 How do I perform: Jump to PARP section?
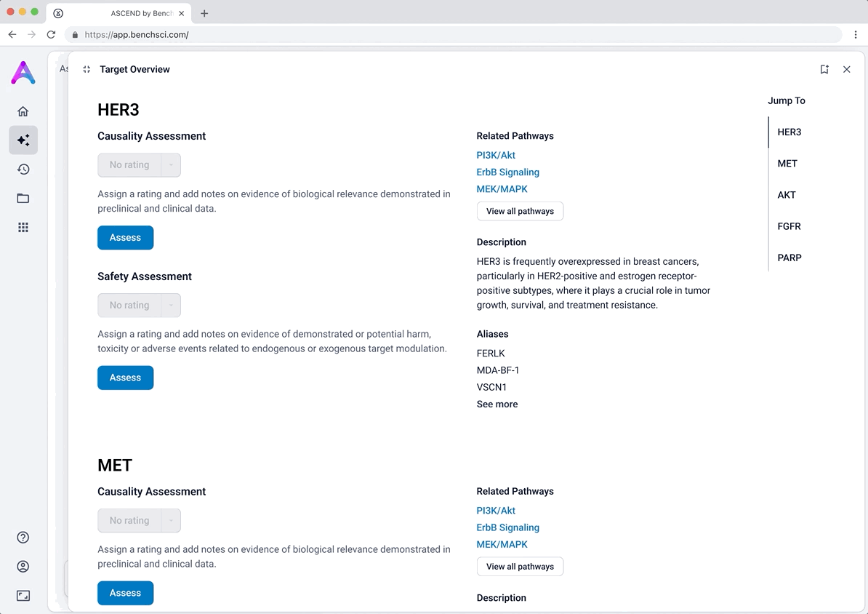(789, 258)
